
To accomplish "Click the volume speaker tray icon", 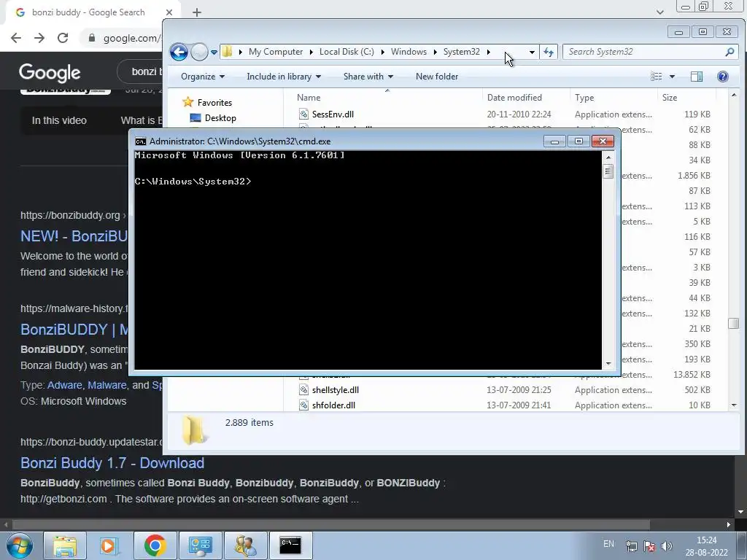I will point(667,546).
